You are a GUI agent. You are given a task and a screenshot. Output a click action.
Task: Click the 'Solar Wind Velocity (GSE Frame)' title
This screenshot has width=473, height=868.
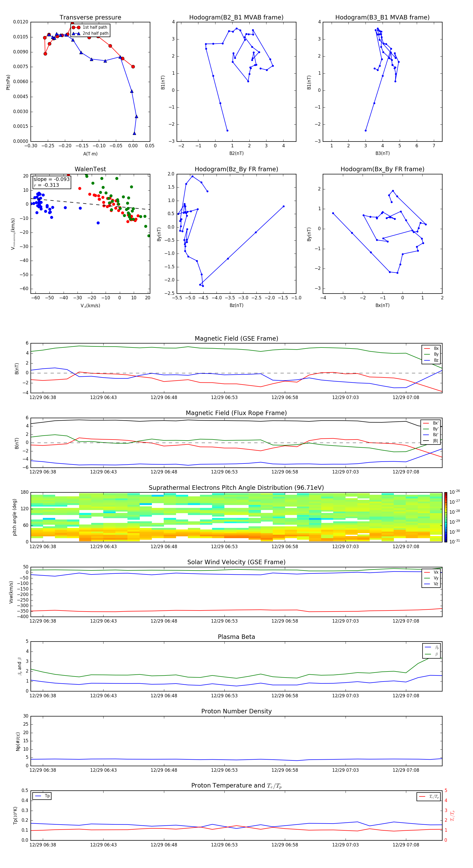[236, 562]
